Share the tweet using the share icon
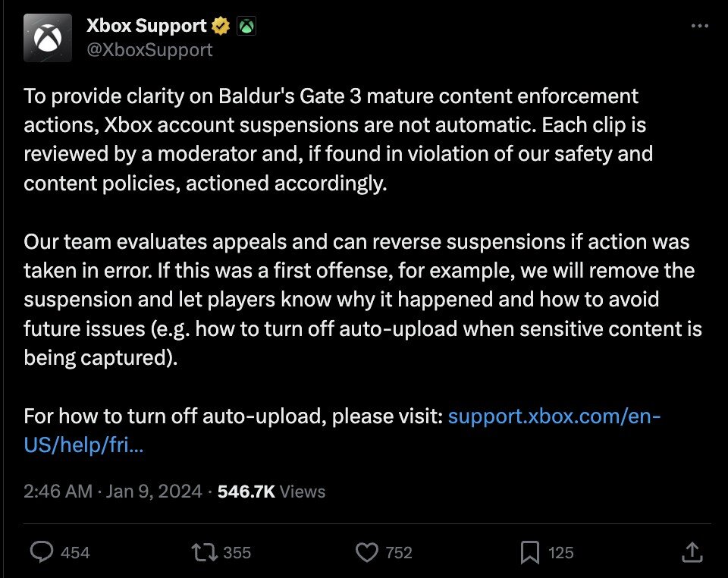Screen dimensions: 728x578 692,552
